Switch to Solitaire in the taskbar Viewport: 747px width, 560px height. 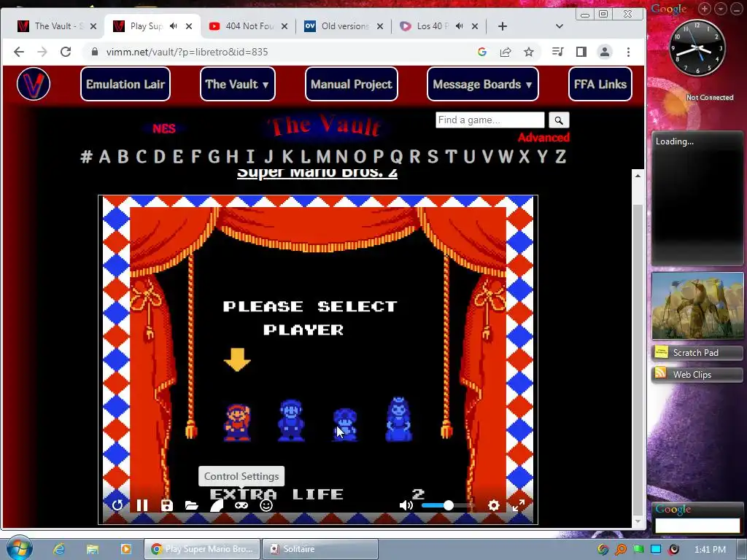320,549
